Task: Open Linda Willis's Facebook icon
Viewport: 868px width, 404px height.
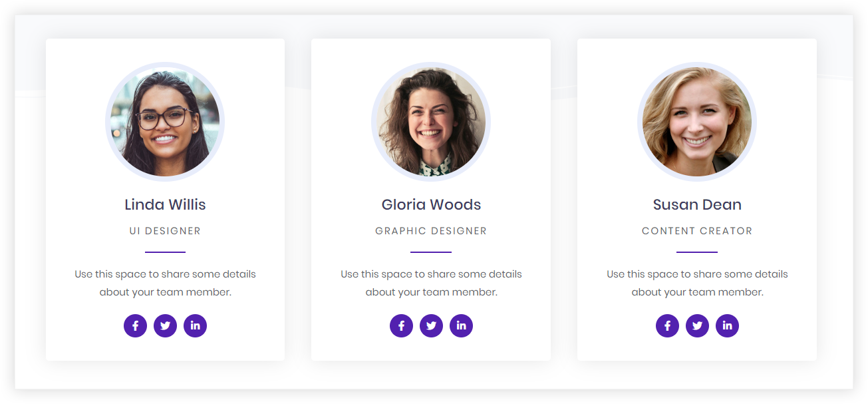Action: [135, 325]
